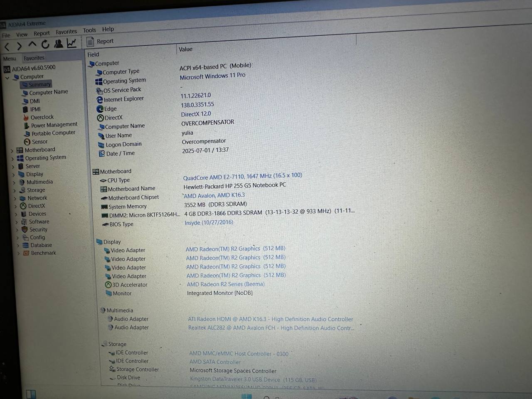
Task: Open the Favorites menu in menu bar
Action: pyautogui.click(x=66, y=32)
